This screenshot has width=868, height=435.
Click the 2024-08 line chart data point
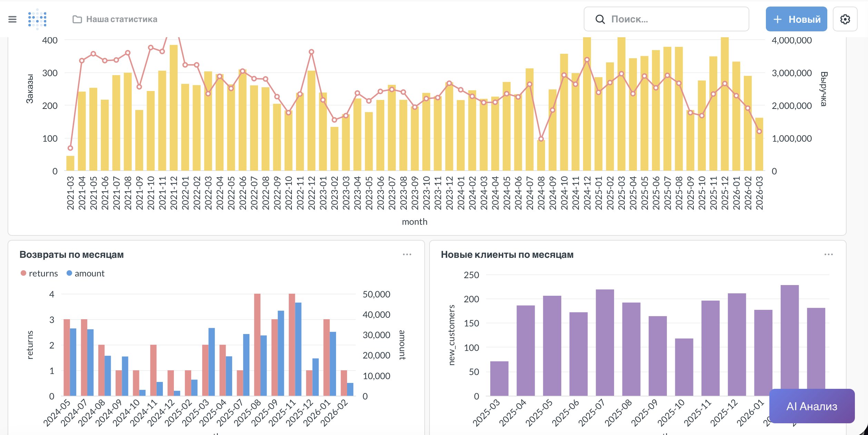[x=541, y=139]
